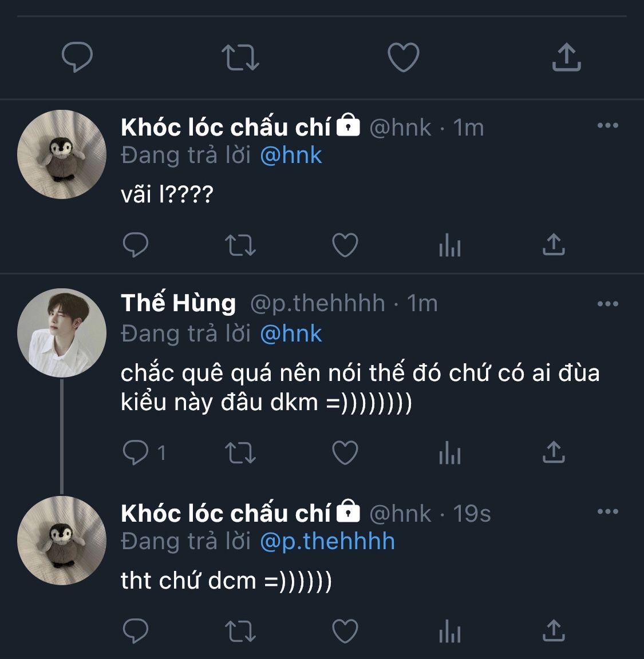Share the main tweet at top
644x659 pixels.
pyautogui.click(x=566, y=57)
